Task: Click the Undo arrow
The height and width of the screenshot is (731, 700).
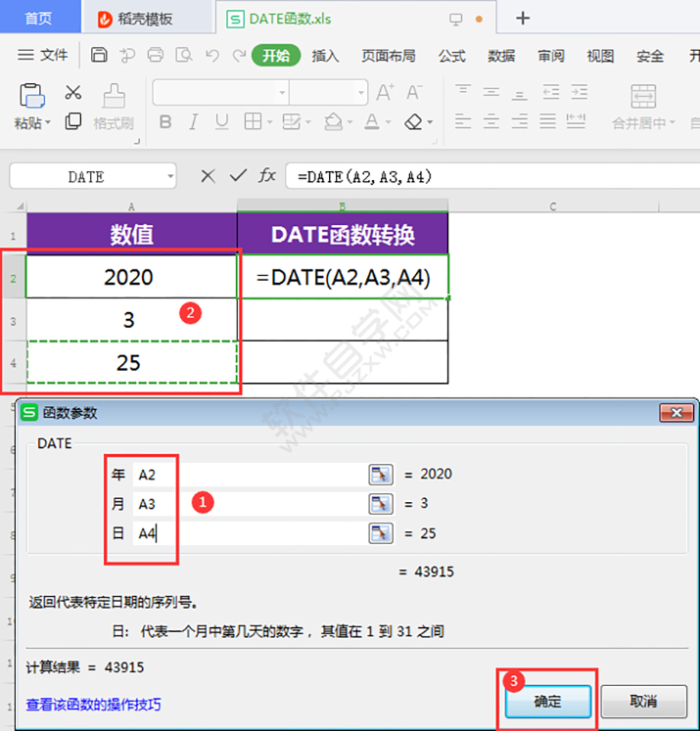Action: (x=212, y=56)
